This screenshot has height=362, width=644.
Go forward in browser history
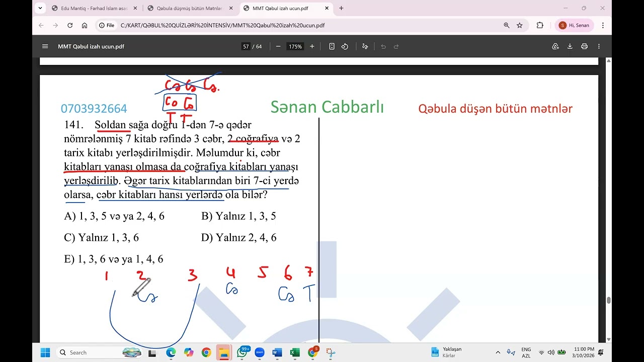click(x=55, y=25)
